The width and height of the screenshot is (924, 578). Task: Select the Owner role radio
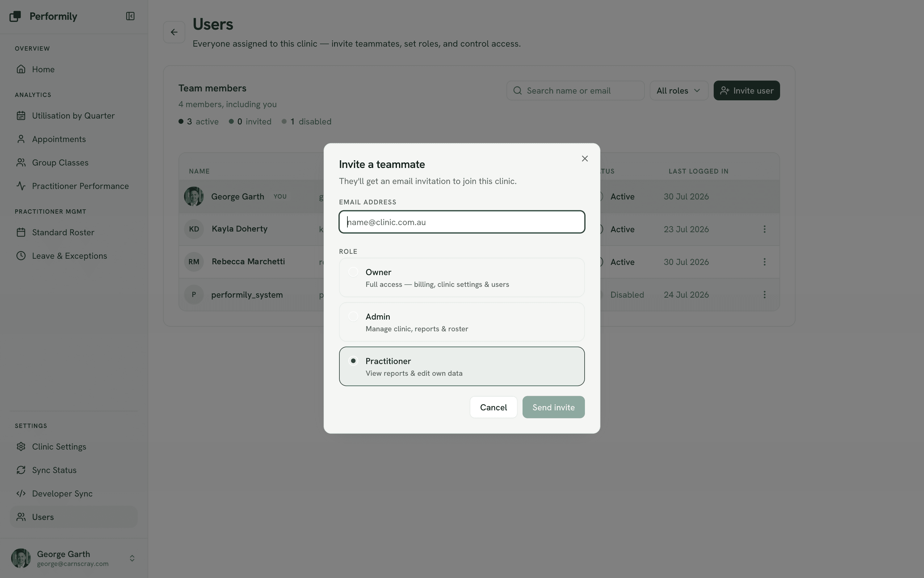click(x=353, y=272)
